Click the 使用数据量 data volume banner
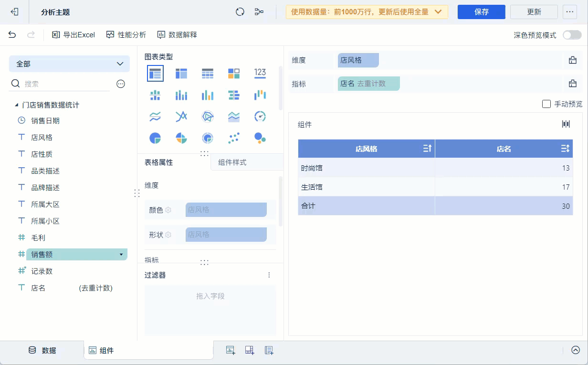The image size is (588, 365). point(366,11)
